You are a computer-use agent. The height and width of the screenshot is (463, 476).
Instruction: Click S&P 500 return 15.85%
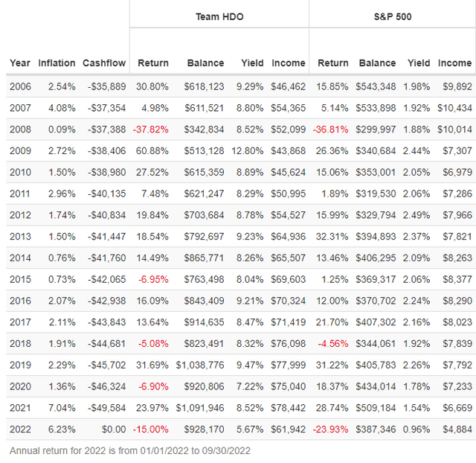click(x=332, y=86)
